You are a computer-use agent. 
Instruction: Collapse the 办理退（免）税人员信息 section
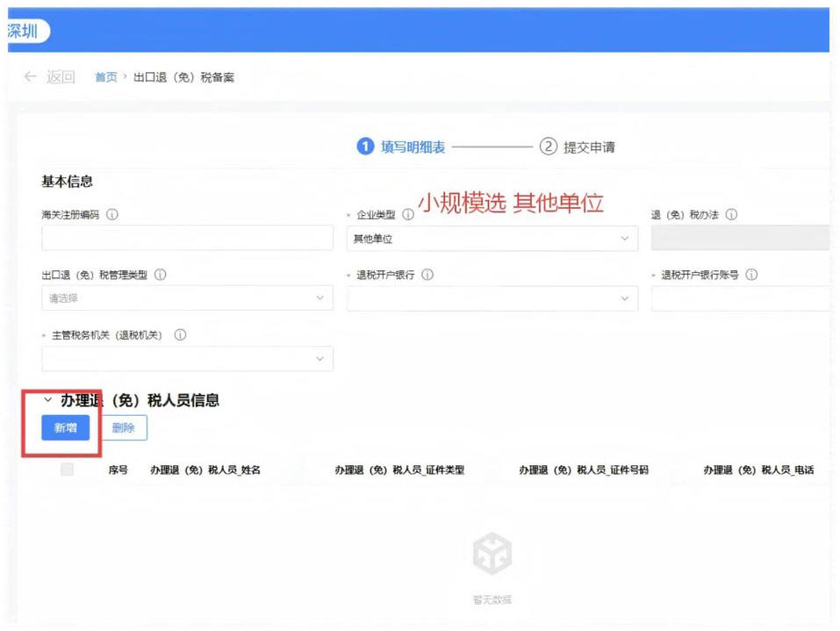(x=47, y=400)
